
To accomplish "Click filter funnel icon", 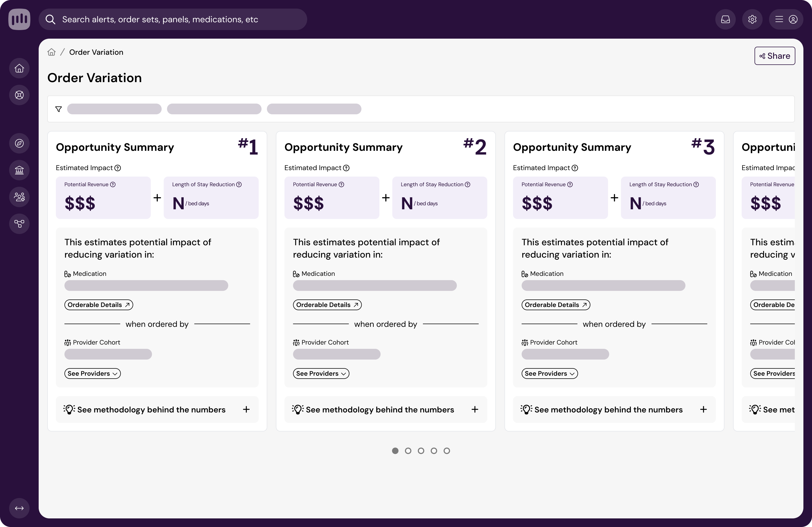I will click(x=59, y=109).
